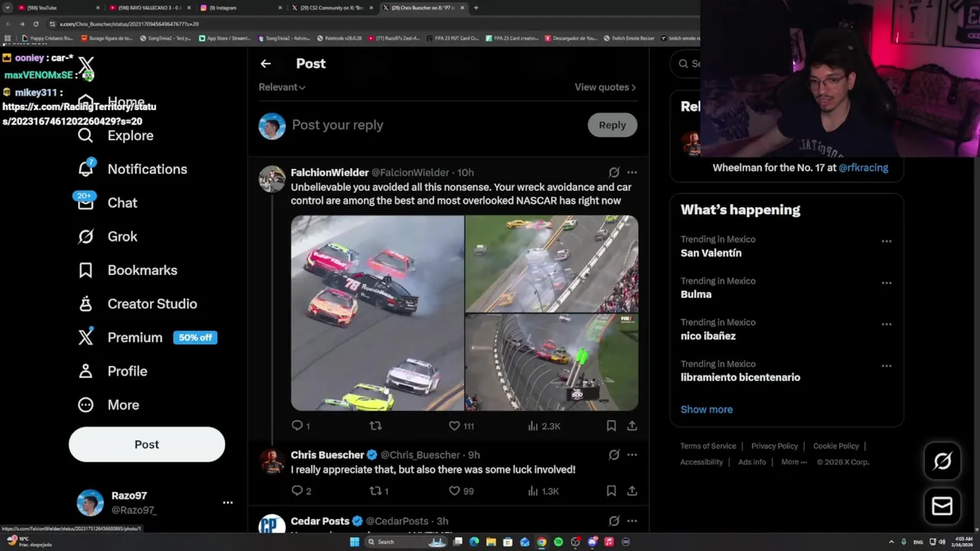Switch to the RAYO VALLECANO tab
Image resolution: width=980 pixels, height=551 pixels.
pyautogui.click(x=149, y=8)
